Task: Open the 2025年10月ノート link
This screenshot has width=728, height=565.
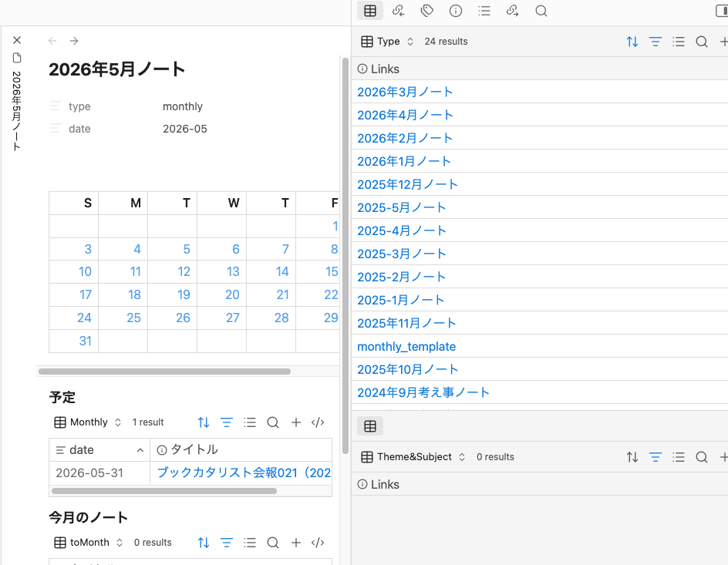Action: click(x=407, y=370)
